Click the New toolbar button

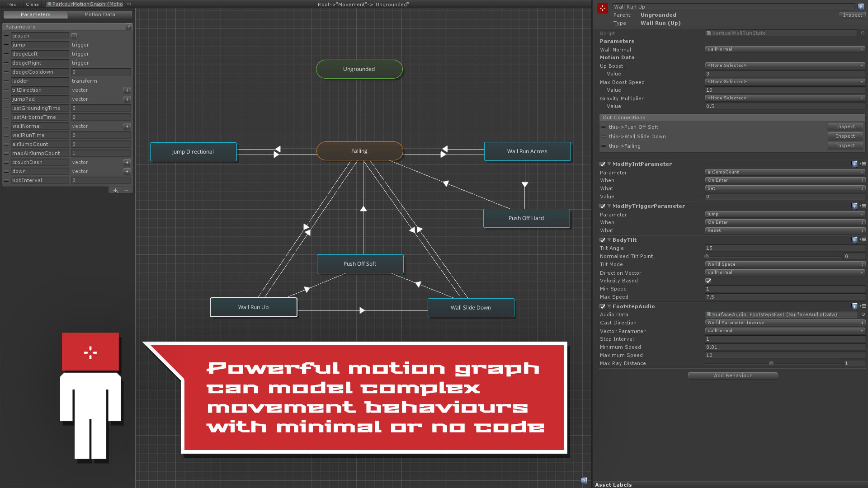(12, 4)
